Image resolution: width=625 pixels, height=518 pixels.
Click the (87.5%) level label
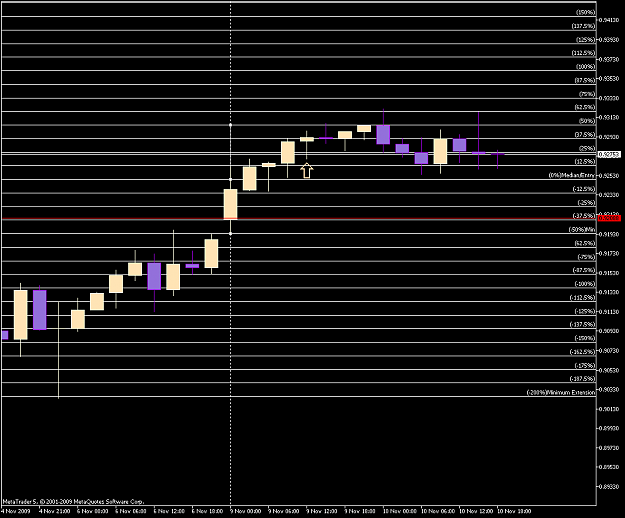pyautogui.click(x=585, y=80)
